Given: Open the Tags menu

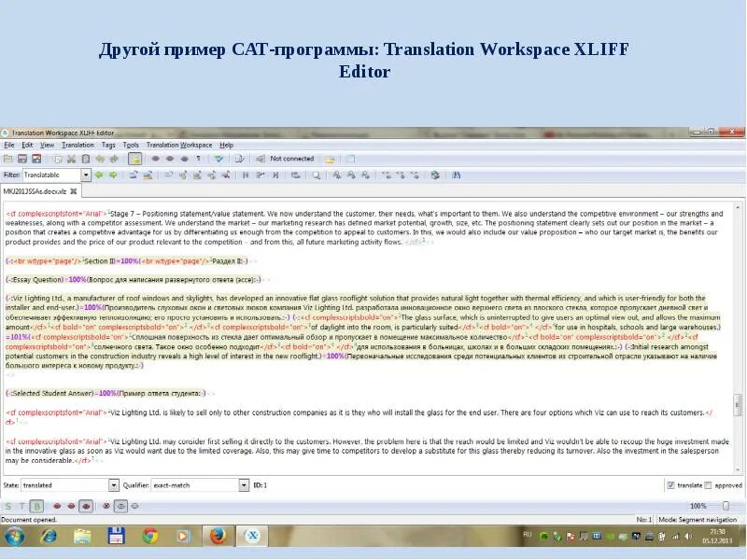Looking at the screenshot, I should [x=108, y=145].
